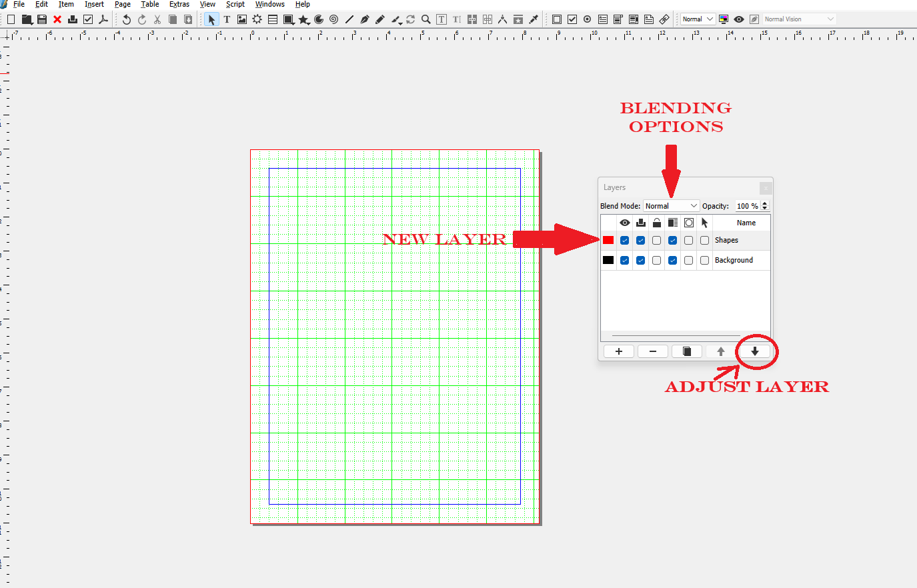917x588 pixels.
Task: Open the Blend Mode dropdown
Action: point(672,206)
